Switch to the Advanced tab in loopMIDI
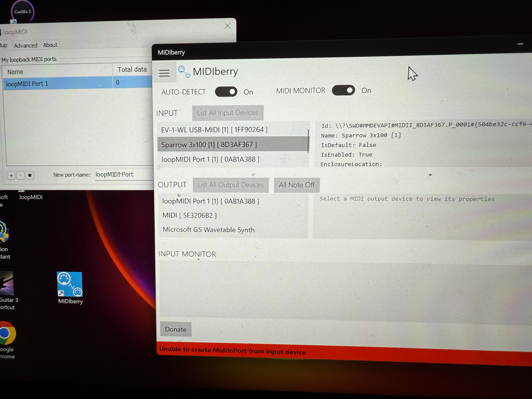This screenshot has width=532, height=399. point(25,46)
